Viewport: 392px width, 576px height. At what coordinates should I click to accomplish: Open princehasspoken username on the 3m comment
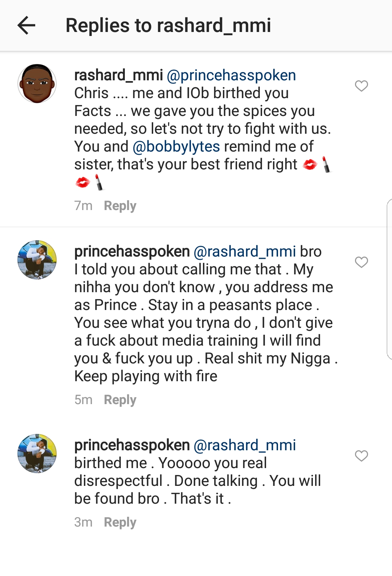click(x=132, y=445)
